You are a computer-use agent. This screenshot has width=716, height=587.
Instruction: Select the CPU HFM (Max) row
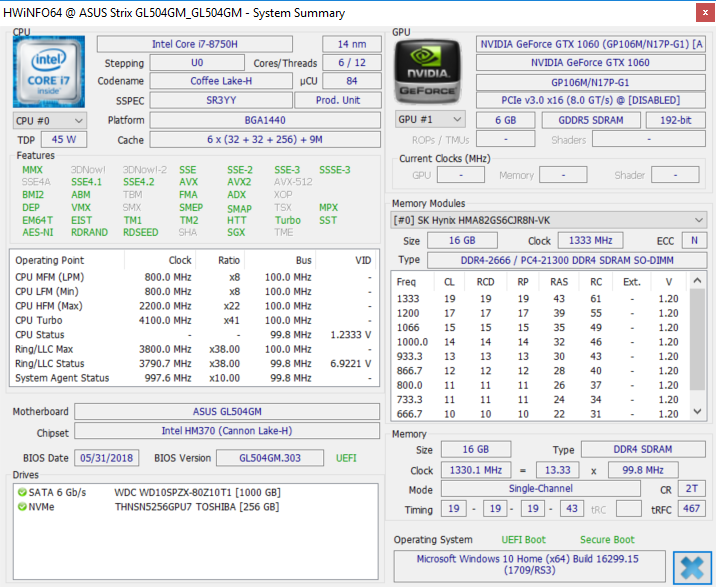coord(194,306)
